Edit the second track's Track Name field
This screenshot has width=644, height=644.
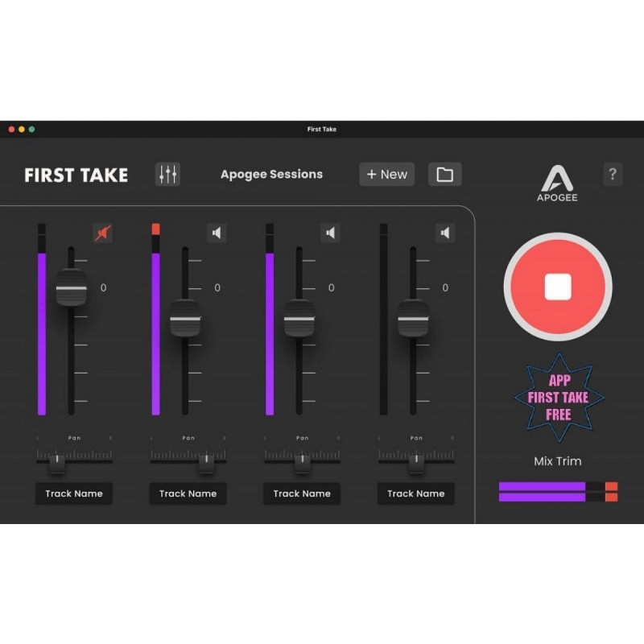188,493
